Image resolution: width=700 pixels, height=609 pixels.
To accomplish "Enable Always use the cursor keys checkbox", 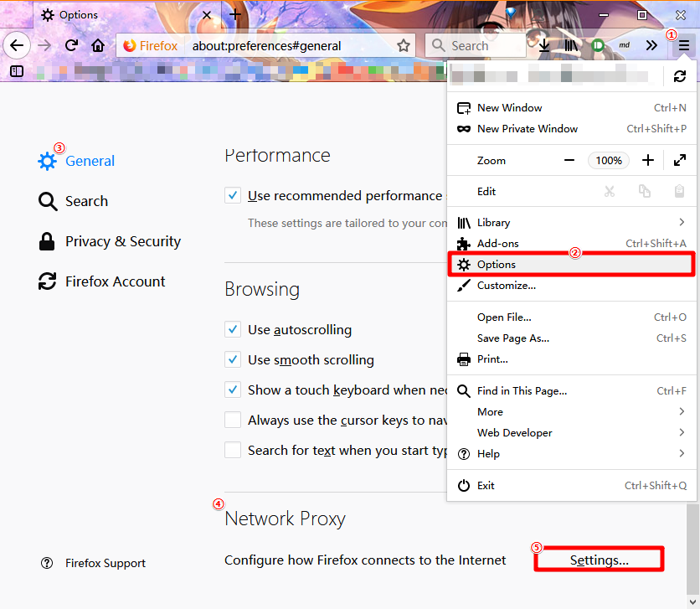I will tap(233, 421).
